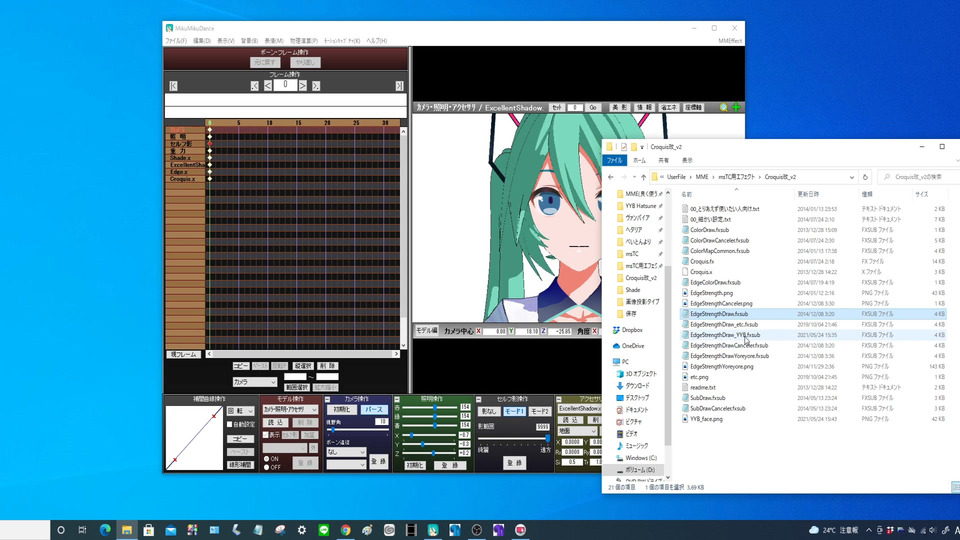Switch to the 表示 tab in Explorer
The height and width of the screenshot is (540, 960).
pyautogui.click(x=687, y=160)
